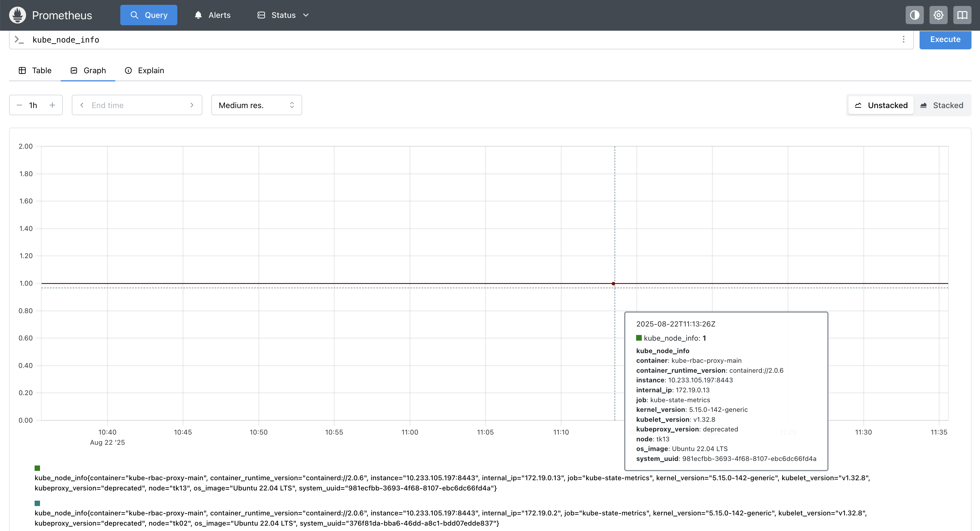Toggle the teal tk02 series color swatch
980x531 pixels.
pos(37,503)
